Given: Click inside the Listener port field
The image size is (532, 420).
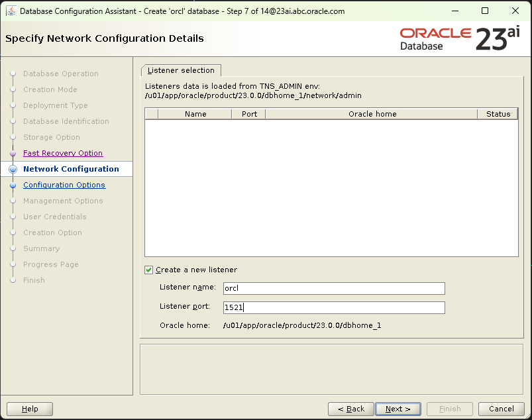Looking at the screenshot, I should pos(333,307).
